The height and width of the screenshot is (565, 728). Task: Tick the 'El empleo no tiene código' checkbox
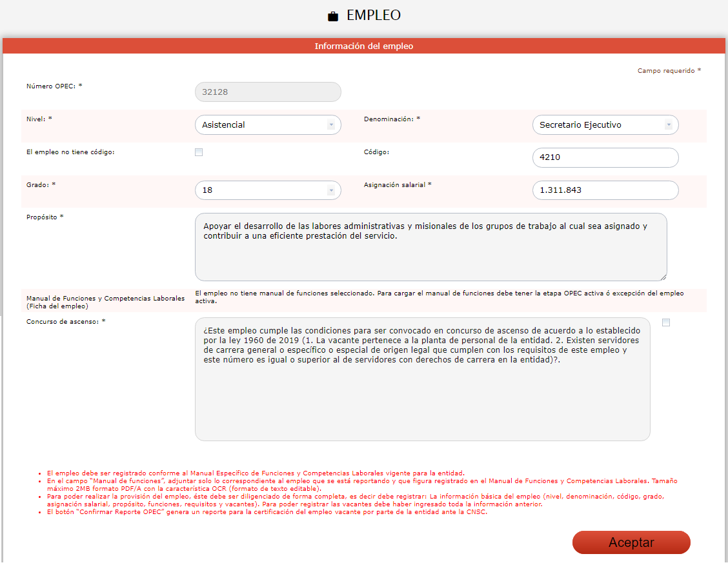tap(199, 152)
